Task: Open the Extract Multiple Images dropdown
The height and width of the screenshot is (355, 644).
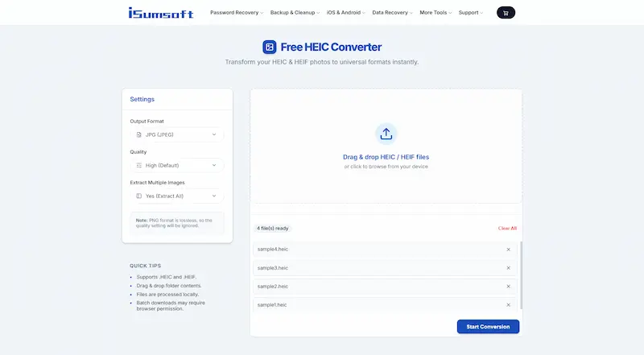Action: (x=177, y=196)
